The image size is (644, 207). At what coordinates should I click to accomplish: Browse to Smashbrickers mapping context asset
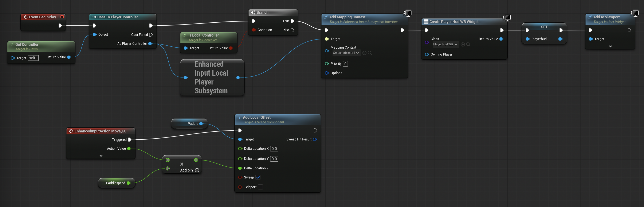click(370, 53)
